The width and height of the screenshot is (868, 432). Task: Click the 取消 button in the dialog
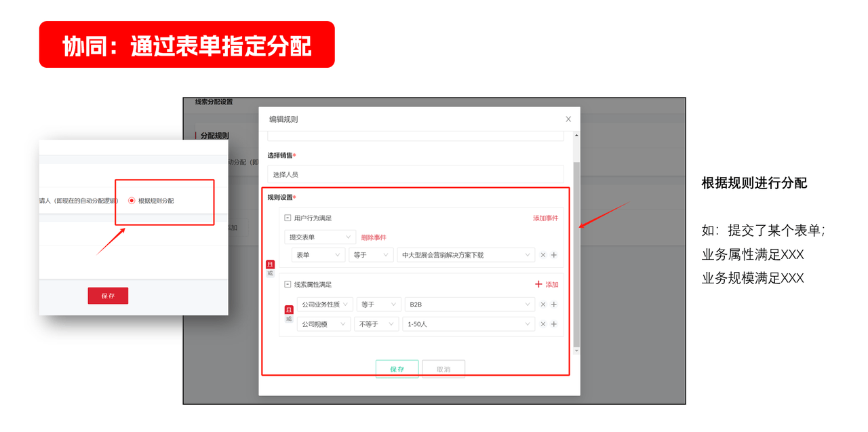coord(443,368)
